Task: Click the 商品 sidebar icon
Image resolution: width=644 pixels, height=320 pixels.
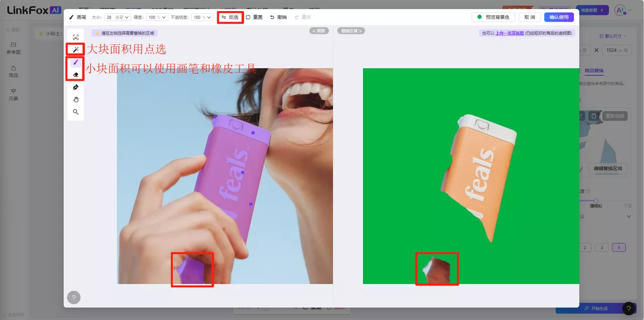Action: coord(14,71)
